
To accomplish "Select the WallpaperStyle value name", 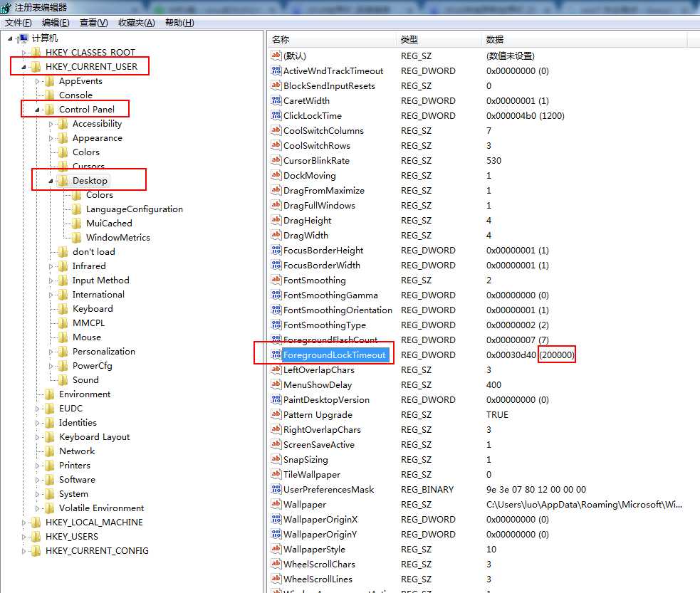I will 314,550.
